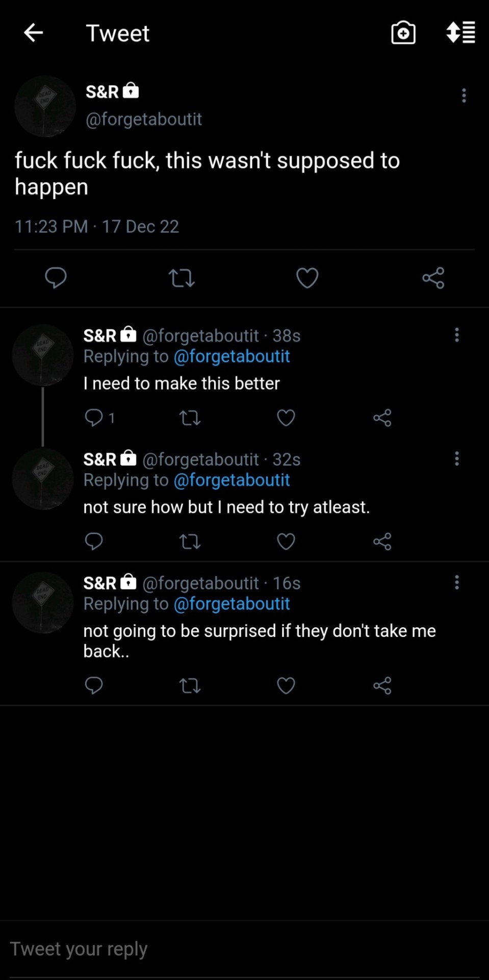Open three-dot menu on the 38s reply
Viewport: 489px width, 980px height.
[x=457, y=335]
